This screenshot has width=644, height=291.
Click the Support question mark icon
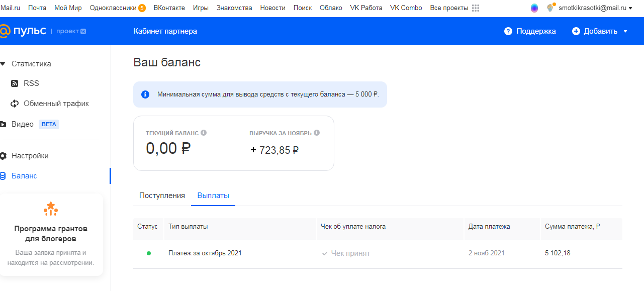click(508, 31)
